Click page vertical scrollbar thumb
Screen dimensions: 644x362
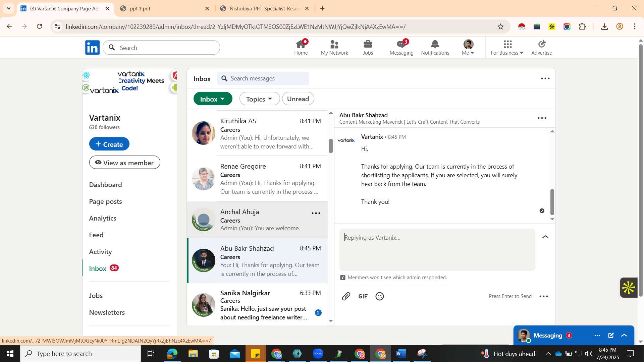641,171
